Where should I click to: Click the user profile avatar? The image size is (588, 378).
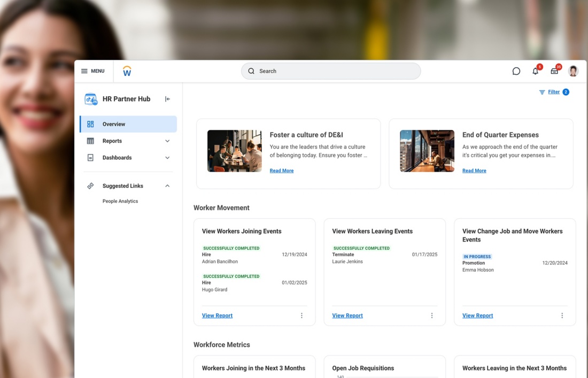click(573, 71)
